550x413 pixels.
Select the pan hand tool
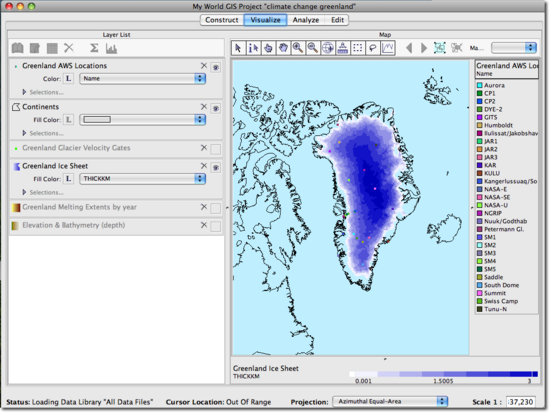click(283, 48)
